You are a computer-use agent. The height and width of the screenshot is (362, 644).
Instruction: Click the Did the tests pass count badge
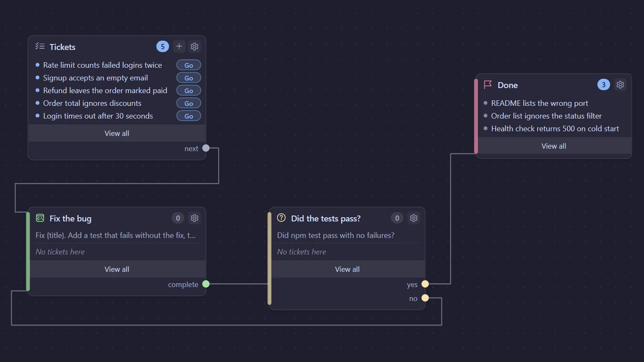[397, 218]
